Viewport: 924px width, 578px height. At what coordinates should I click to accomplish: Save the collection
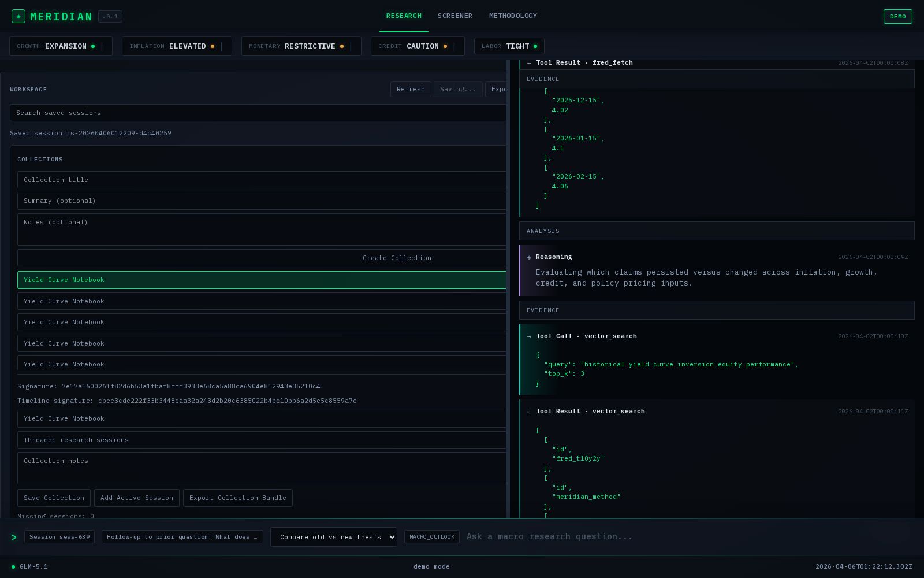(54, 498)
